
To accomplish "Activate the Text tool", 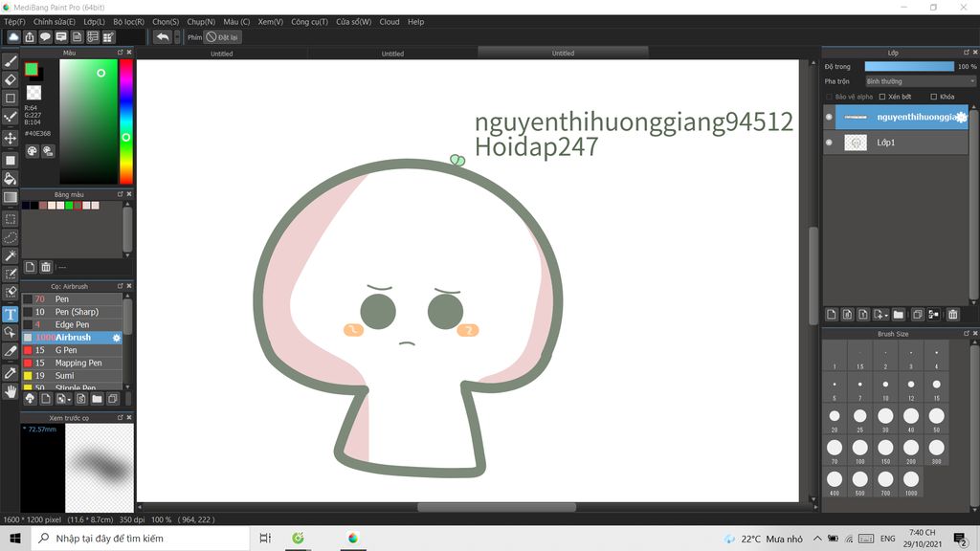I will pos(10,314).
